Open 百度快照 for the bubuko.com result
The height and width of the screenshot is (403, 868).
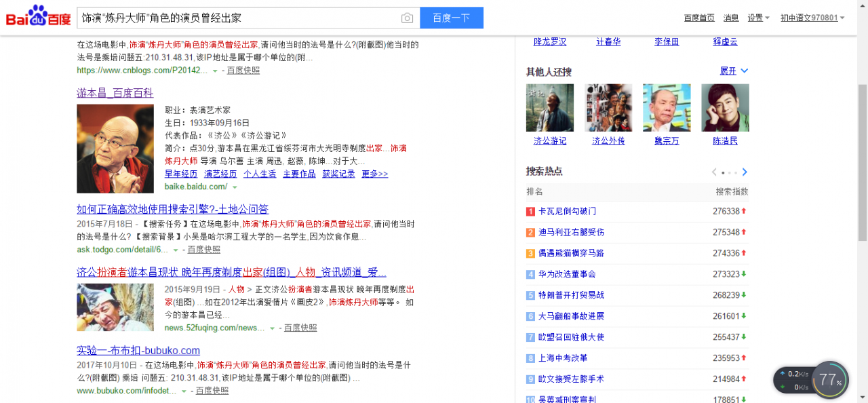coord(212,391)
